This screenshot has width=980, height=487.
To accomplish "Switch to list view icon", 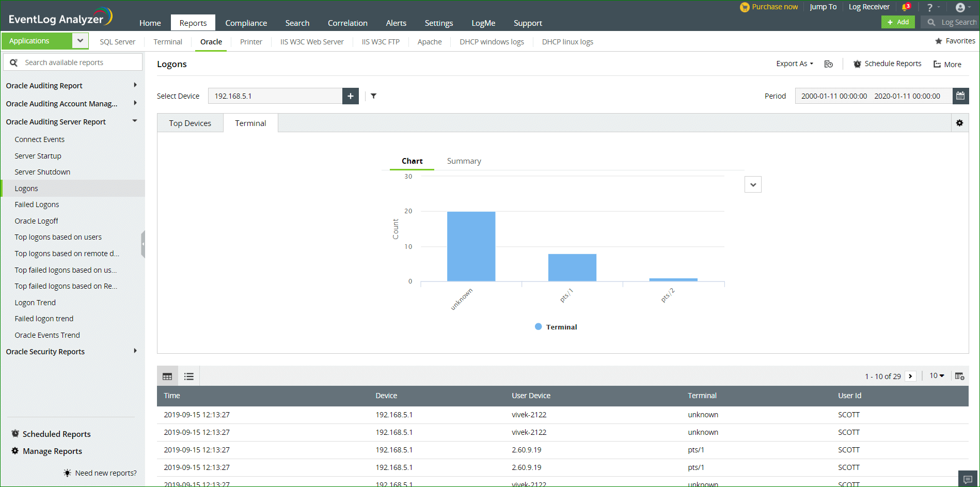I will (x=189, y=376).
